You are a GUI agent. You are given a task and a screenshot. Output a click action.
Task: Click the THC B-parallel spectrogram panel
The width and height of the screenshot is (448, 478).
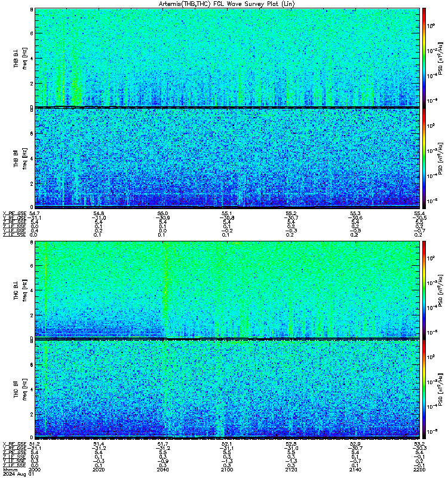click(227, 390)
